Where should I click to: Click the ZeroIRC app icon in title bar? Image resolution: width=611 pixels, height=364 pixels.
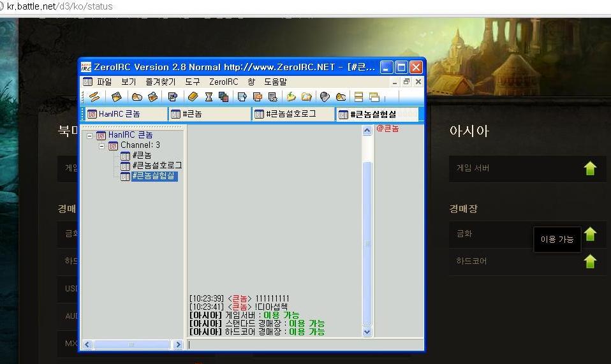[86, 68]
